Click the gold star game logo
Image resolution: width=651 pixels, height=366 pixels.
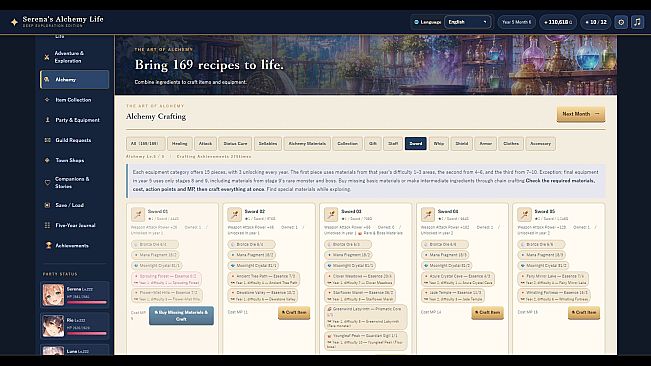pos(14,22)
